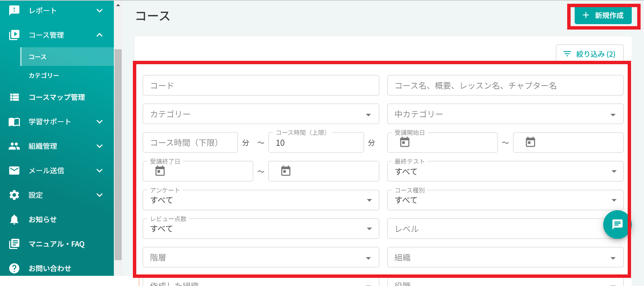Image resolution: width=644 pixels, height=286 pixels.
Task: Expand the メール送信 menu chevron
Action: (100, 171)
